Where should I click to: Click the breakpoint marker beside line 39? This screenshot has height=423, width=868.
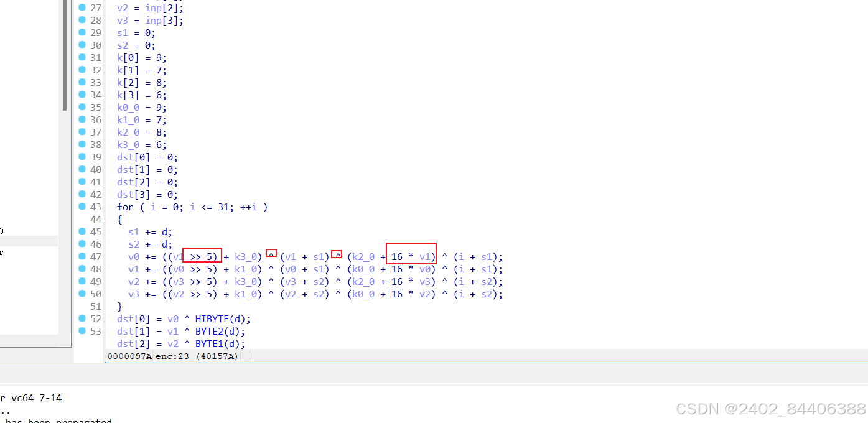(x=82, y=157)
